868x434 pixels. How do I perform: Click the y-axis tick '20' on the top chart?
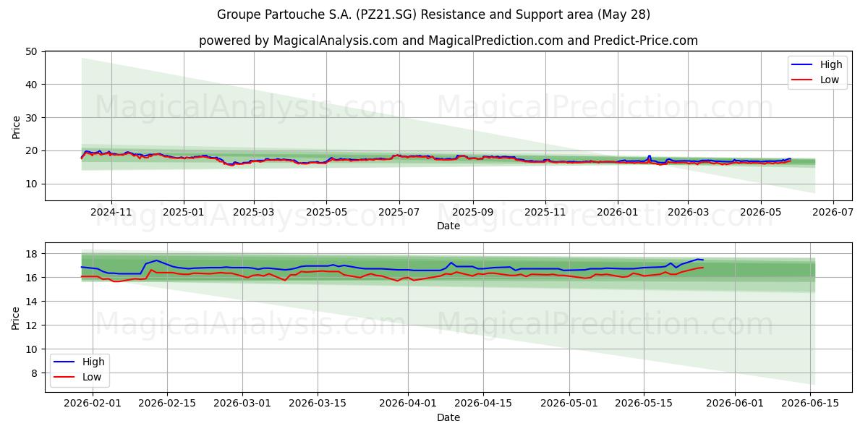click(31, 150)
